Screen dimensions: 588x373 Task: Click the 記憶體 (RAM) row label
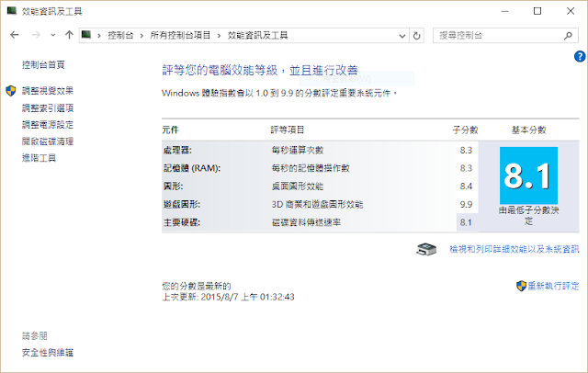[192, 168]
